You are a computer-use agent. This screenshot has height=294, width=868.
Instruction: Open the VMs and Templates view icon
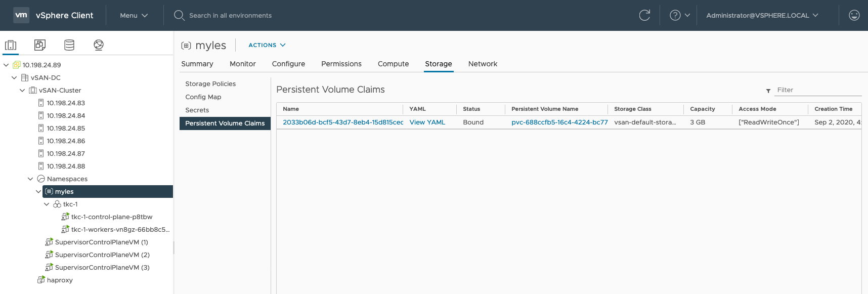pos(40,45)
